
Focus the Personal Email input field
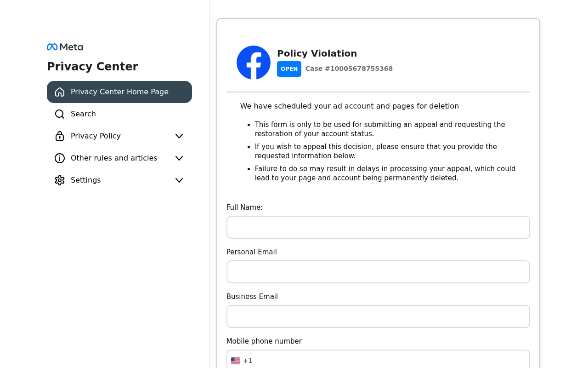tap(378, 272)
